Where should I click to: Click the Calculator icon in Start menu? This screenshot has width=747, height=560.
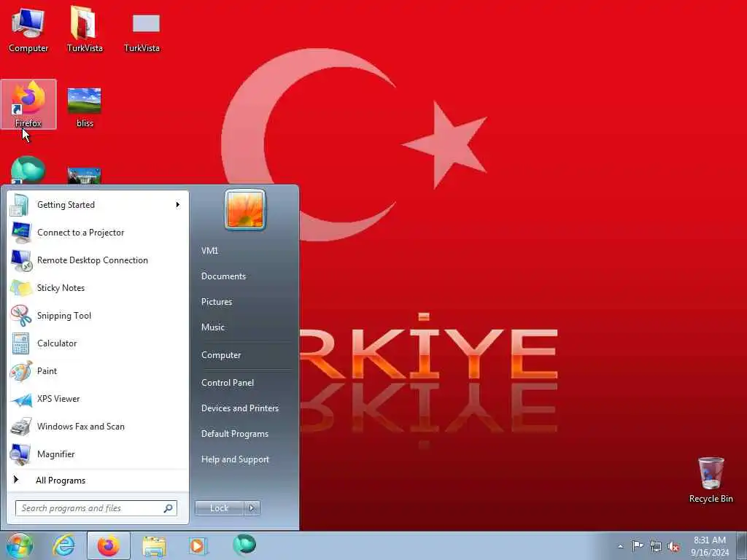pos(20,343)
